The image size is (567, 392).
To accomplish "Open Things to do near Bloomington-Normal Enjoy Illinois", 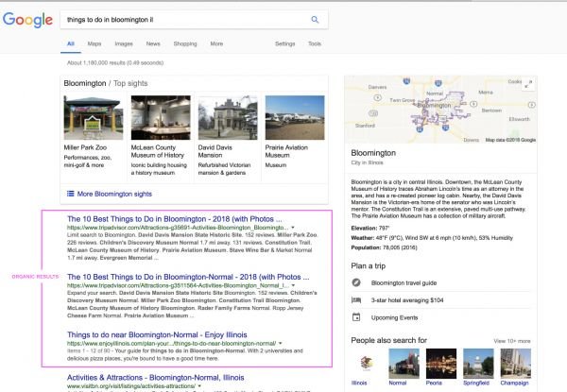I will pos(157,334).
